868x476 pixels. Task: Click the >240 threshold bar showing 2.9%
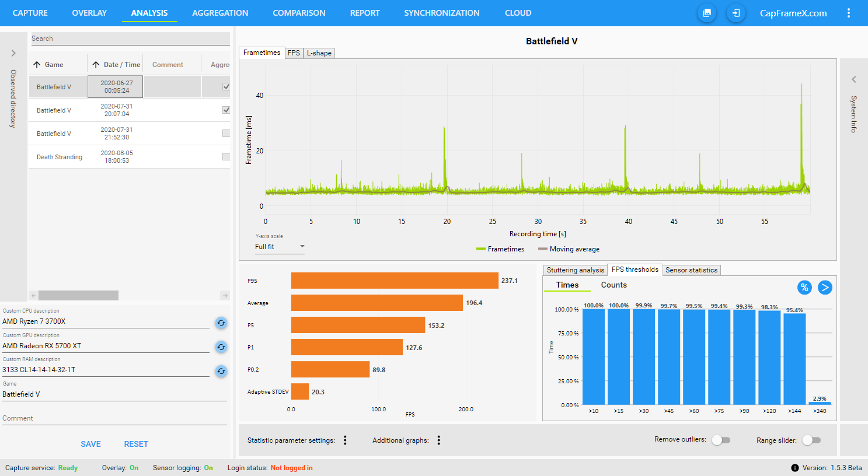[x=820, y=403]
